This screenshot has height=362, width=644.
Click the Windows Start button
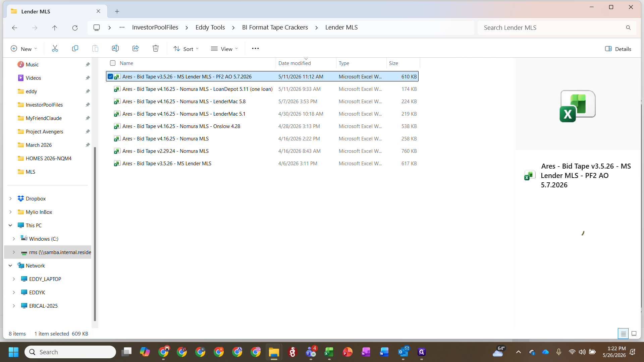coord(13,352)
